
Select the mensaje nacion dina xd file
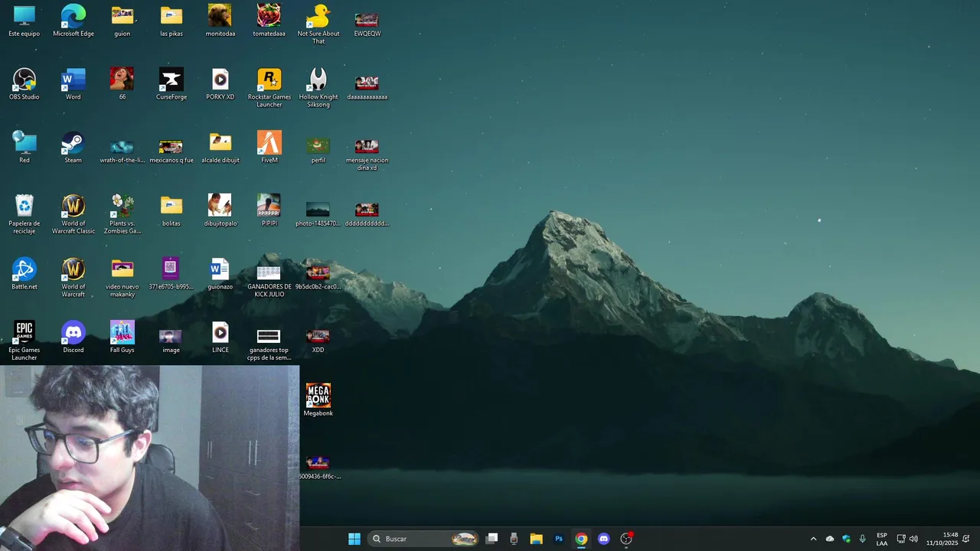(367, 153)
